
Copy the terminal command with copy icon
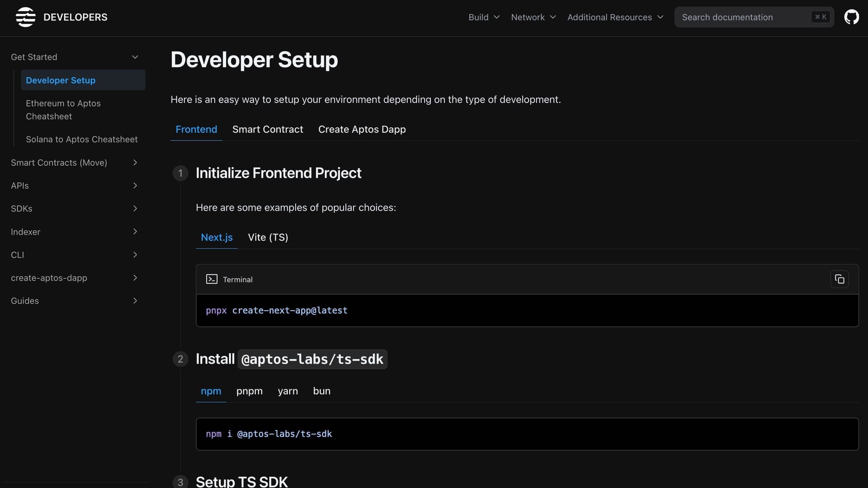click(840, 279)
